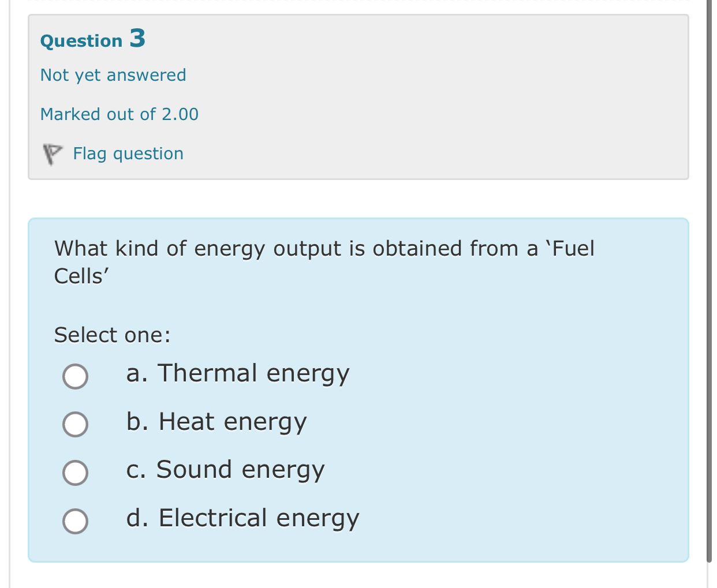Click the answer label Electrical energy
717x588 pixels.
pyautogui.click(x=243, y=518)
